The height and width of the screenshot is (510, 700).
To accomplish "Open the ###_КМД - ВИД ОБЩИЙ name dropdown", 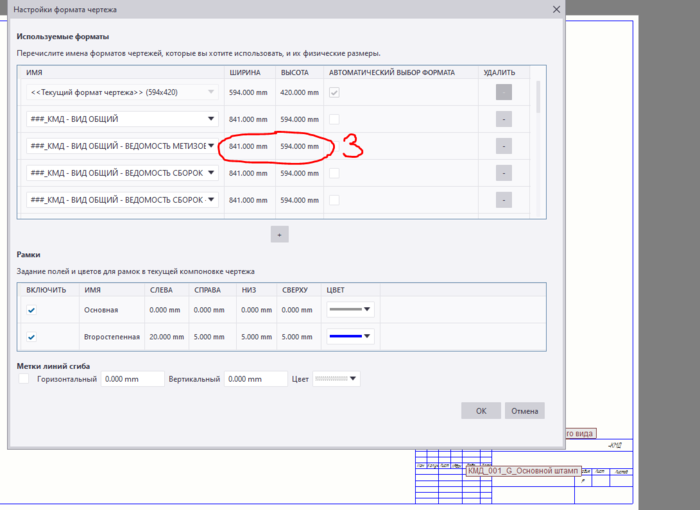I will [x=211, y=119].
